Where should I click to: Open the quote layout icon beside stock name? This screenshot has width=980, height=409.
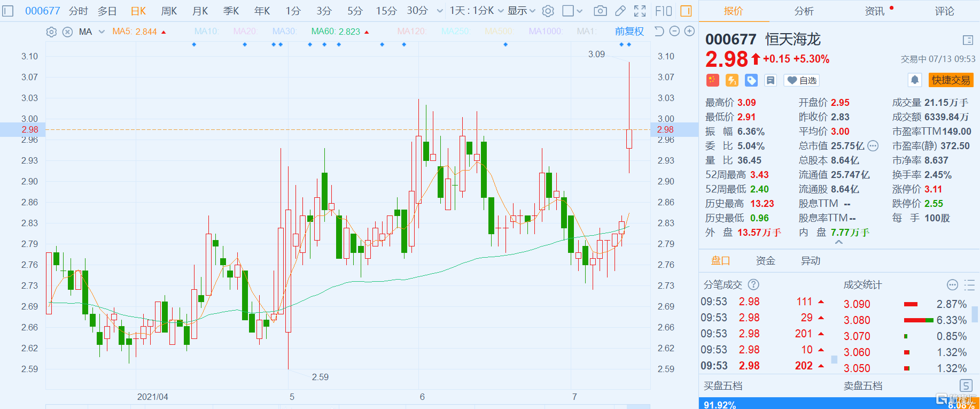tap(968, 40)
